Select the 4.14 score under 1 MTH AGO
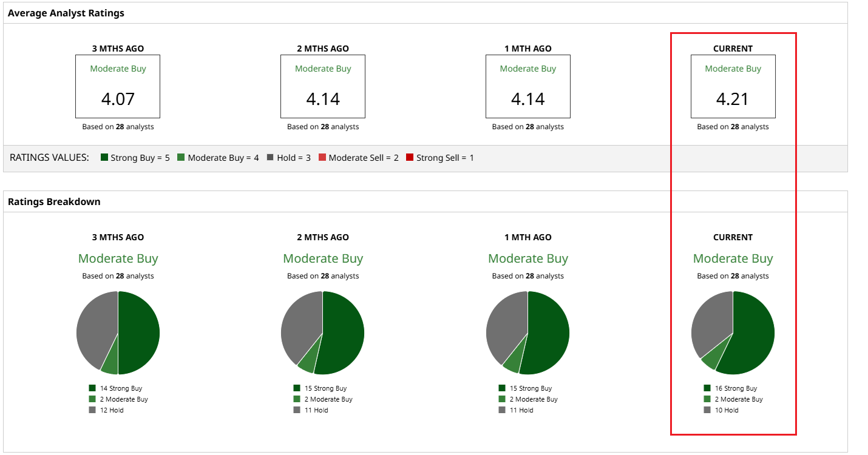Screen dimensions: 868x455 (528, 99)
